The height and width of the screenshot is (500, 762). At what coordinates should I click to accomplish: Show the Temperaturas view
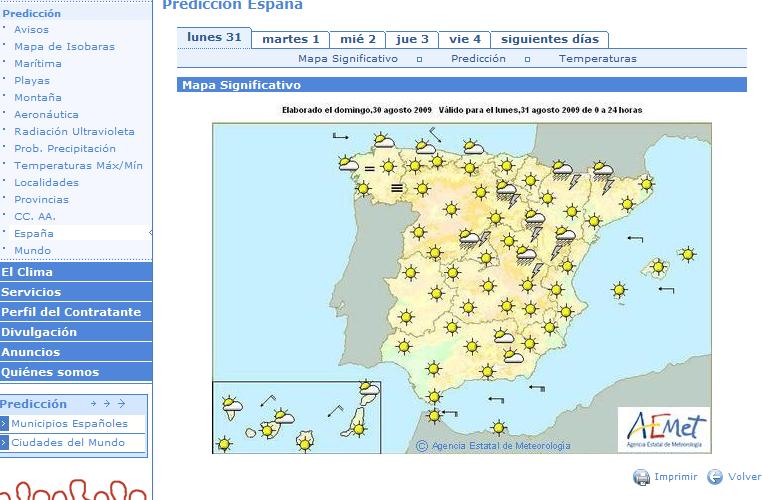(598, 59)
